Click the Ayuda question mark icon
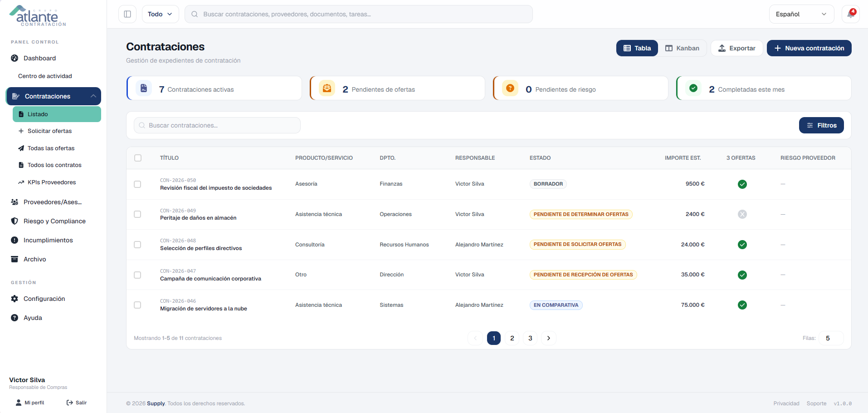This screenshot has height=413, width=868. (15, 318)
